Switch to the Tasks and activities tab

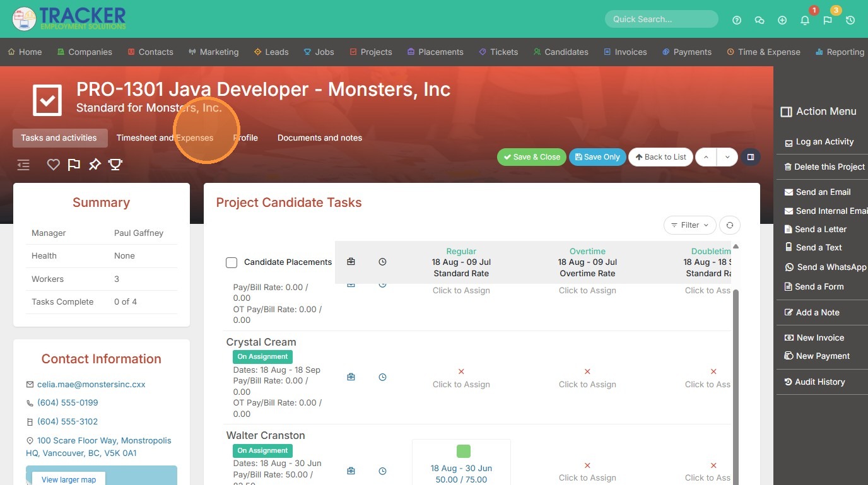pos(59,138)
